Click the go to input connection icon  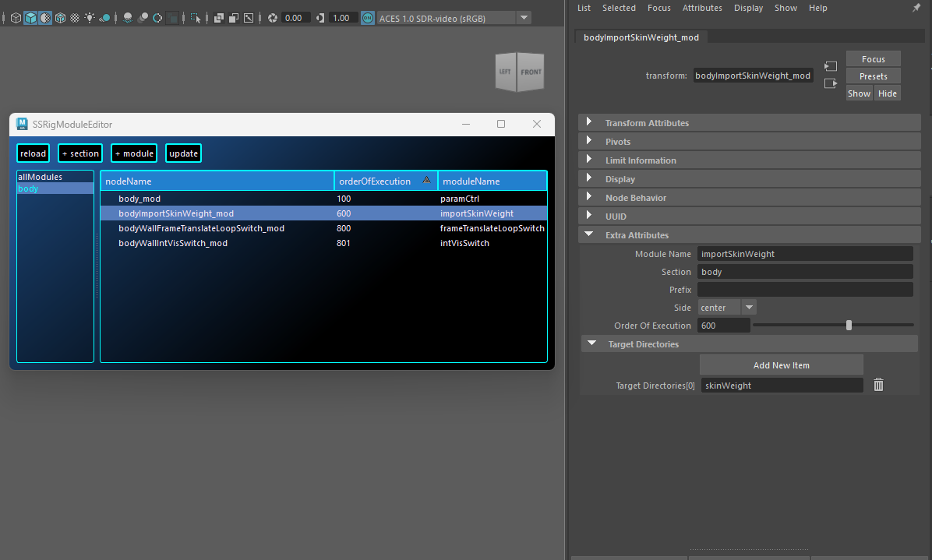(831, 67)
